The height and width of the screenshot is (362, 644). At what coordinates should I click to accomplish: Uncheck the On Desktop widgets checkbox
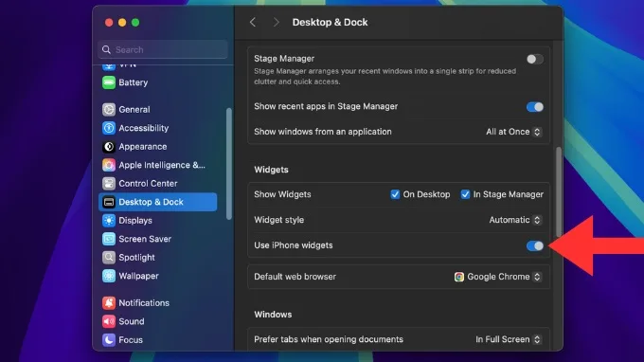coord(395,194)
